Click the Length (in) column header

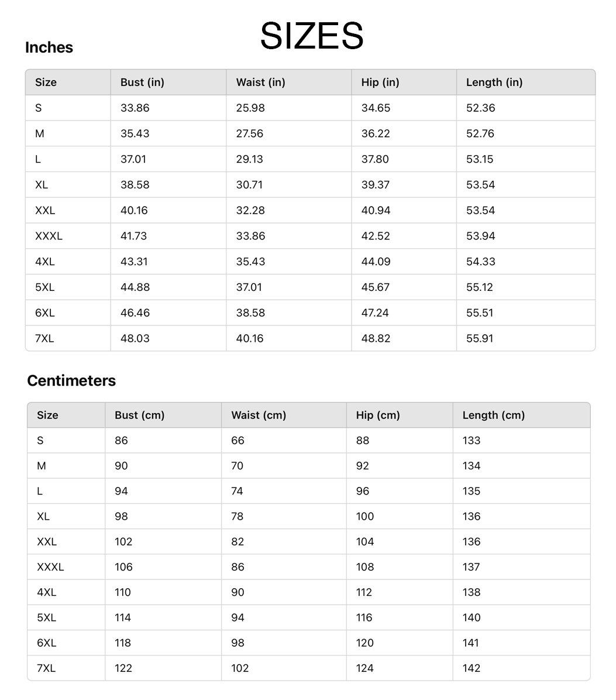click(494, 83)
